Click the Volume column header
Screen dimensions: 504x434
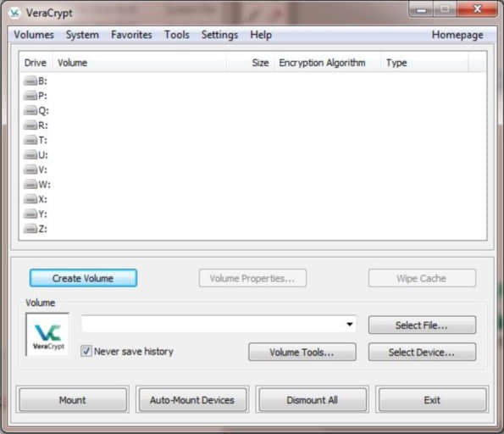tap(139, 63)
